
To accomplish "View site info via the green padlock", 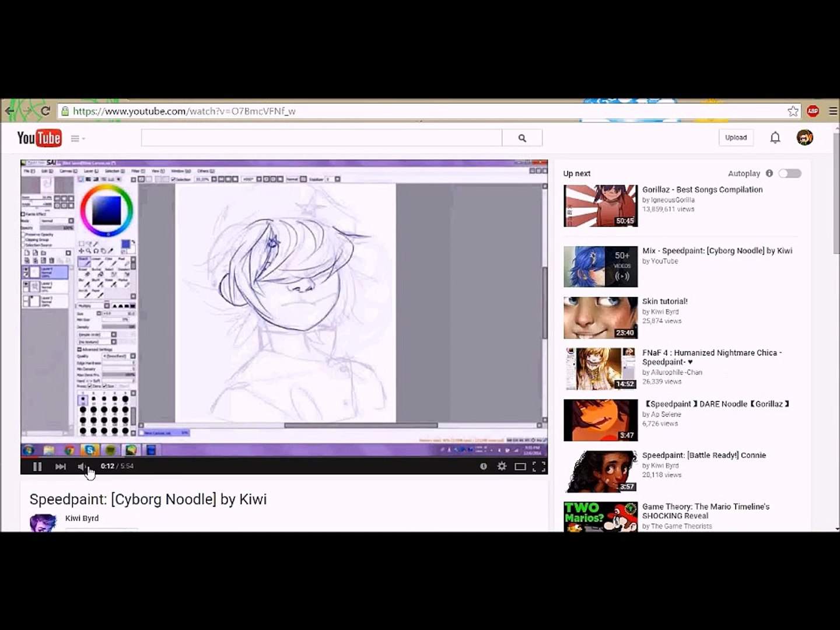I will (65, 111).
